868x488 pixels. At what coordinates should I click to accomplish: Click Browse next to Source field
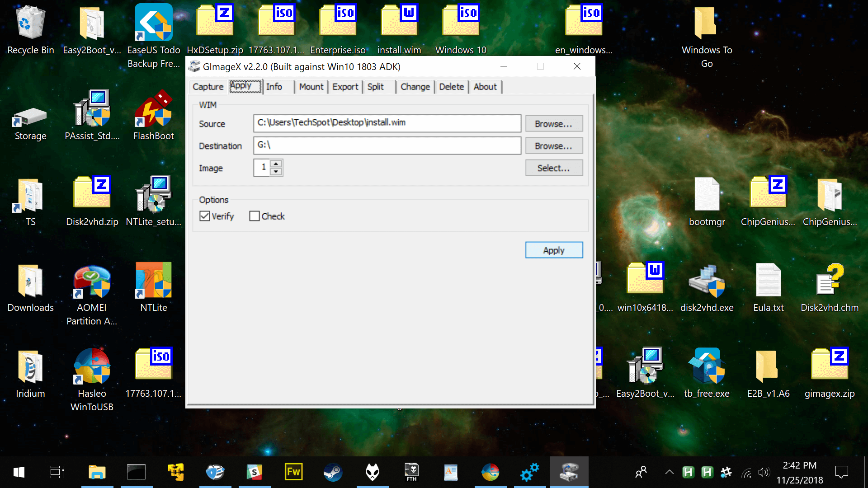(x=553, y=123)
